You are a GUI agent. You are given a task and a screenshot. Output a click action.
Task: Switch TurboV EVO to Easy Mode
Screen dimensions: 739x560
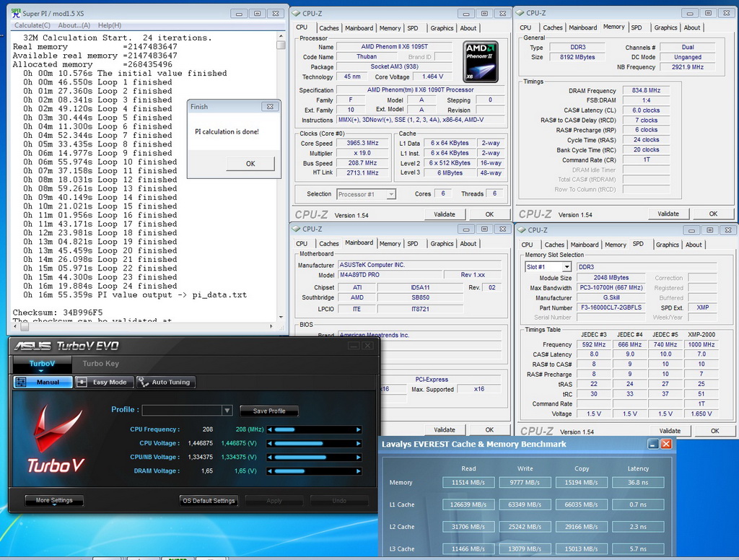click(104, 382)
